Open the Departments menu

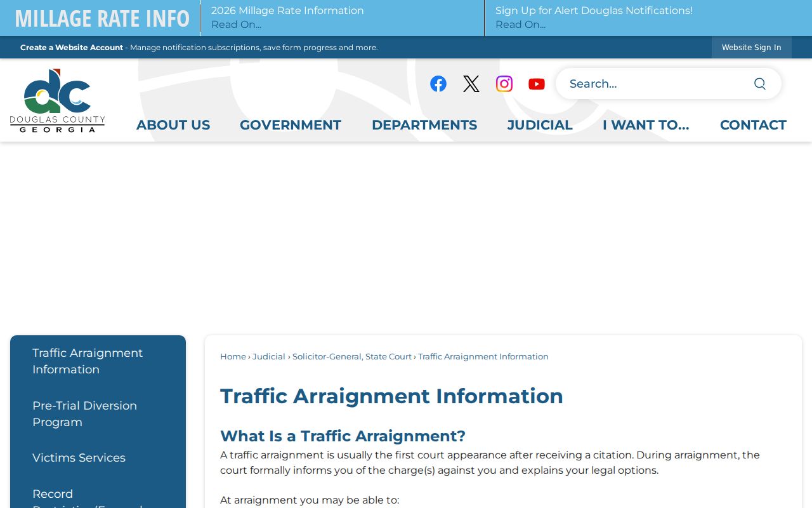(424, 125)
